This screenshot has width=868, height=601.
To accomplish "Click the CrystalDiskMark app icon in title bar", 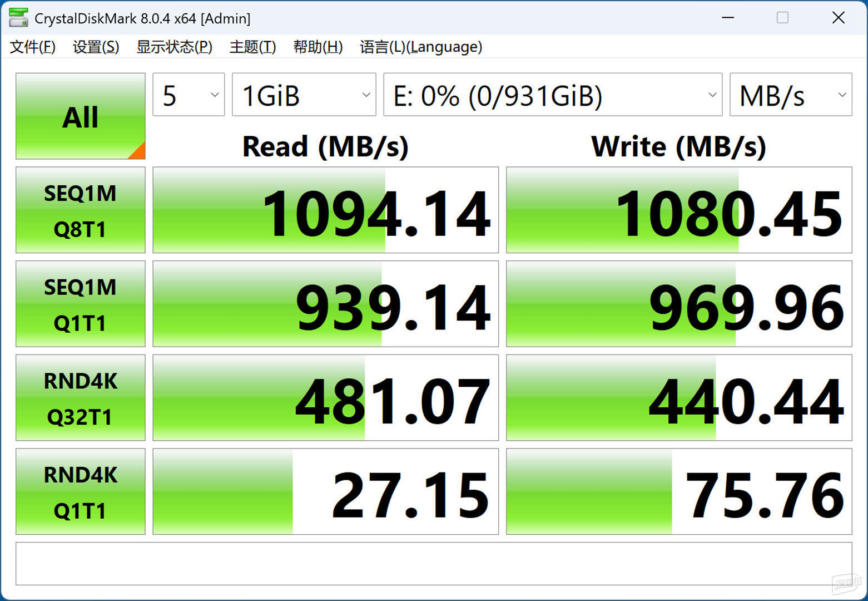I will pyautogui.click(x=18, y=18).
